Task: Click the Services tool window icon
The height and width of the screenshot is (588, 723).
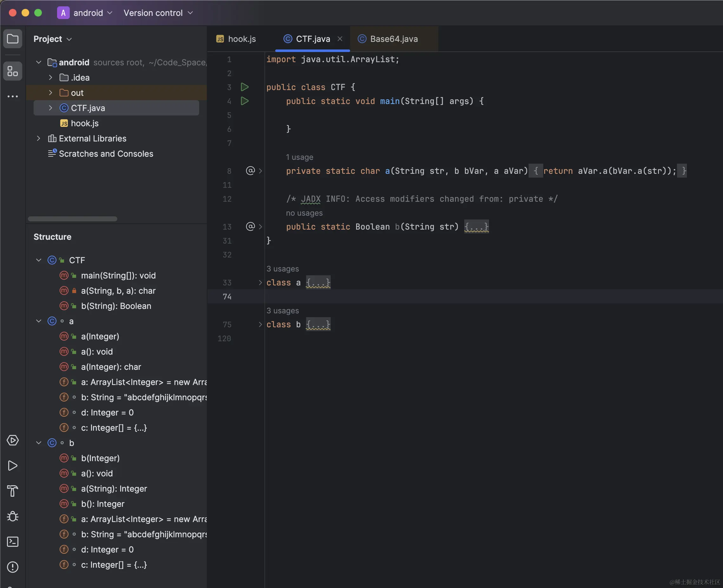Action: point(13,440)
